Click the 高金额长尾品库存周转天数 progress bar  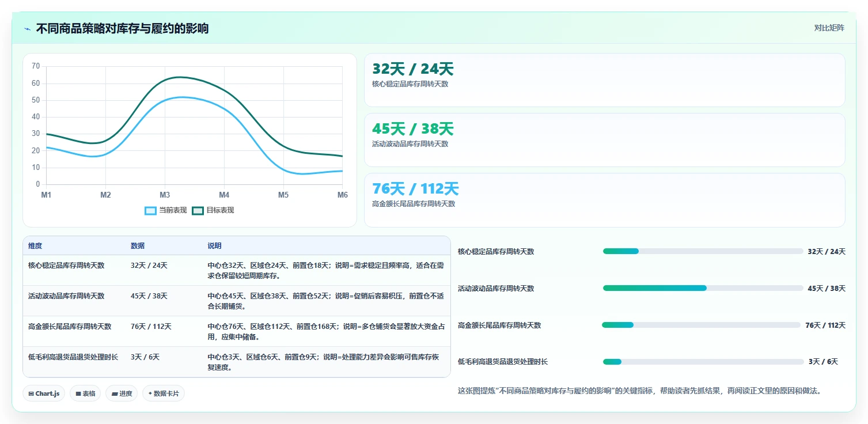point(702,325)
